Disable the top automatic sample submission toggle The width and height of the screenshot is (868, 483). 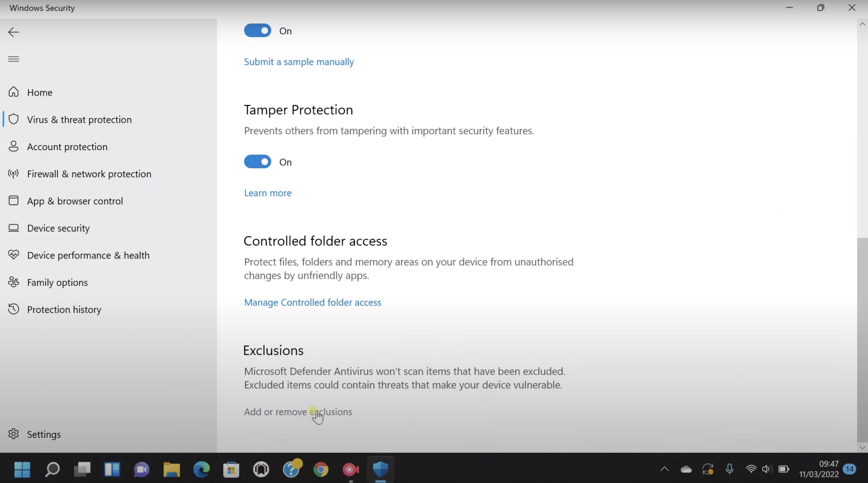pos(257,30)
